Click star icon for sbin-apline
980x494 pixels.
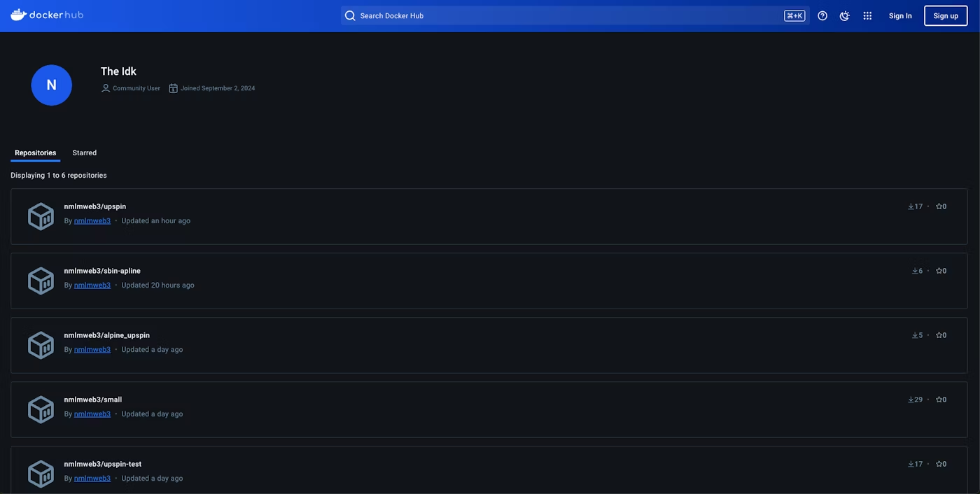939,271
